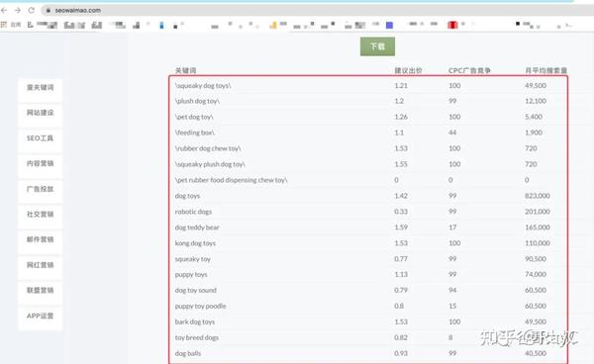
Task: Click the 关键词 column header
Action: point(186,70)
